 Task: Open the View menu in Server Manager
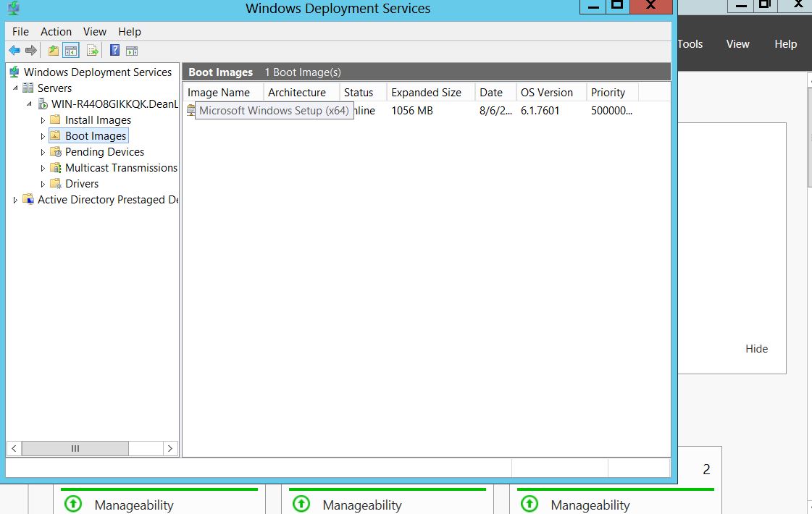point(737,44)
